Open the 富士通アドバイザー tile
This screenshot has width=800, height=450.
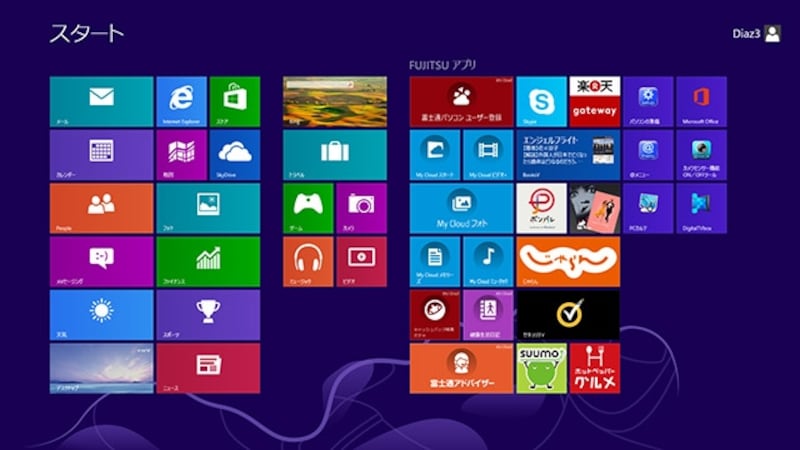[461, 368]
